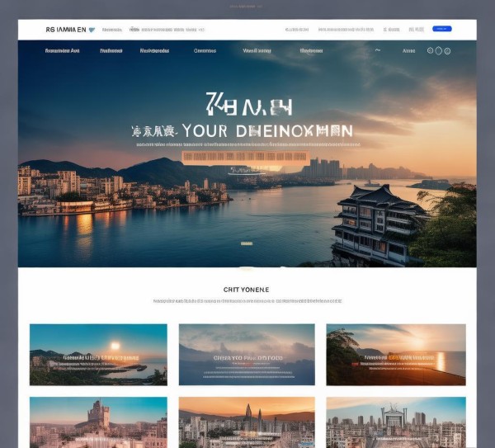This screenshot has width=495, height=448.
Task: Open the first menu item in the dark navigation bar
Action: [62, 50]
